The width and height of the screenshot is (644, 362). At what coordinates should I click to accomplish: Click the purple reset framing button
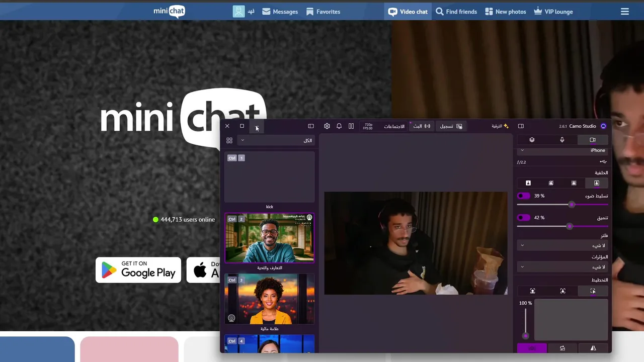(532, 348)
